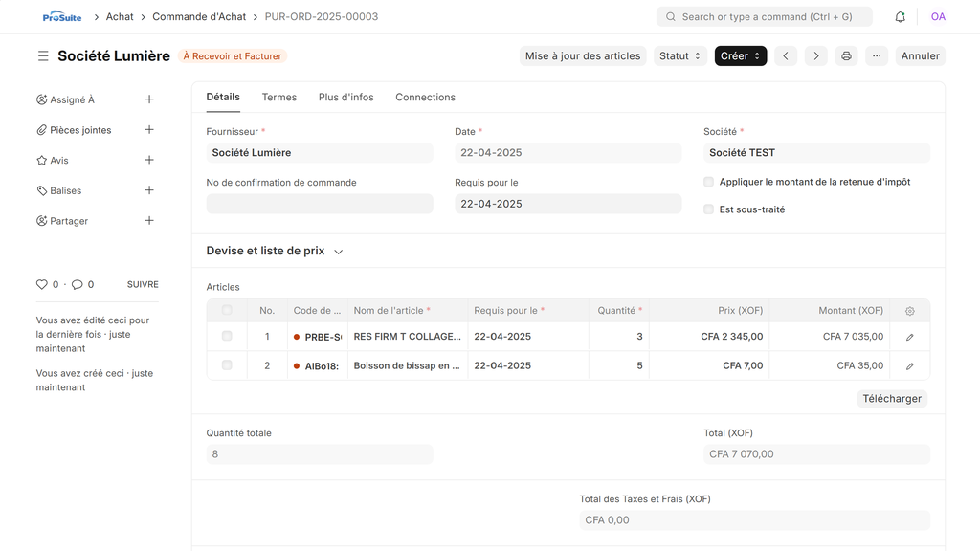Image resolution: width=980 pixels, height=551 pixels.
Task: Open Articles table settings gear
Action: point(910,311)
